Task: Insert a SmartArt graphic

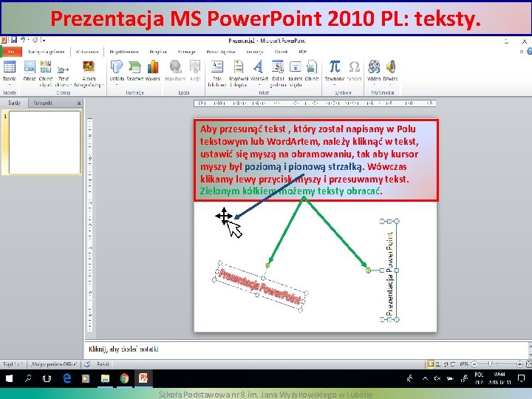Action: pos(134,70)
